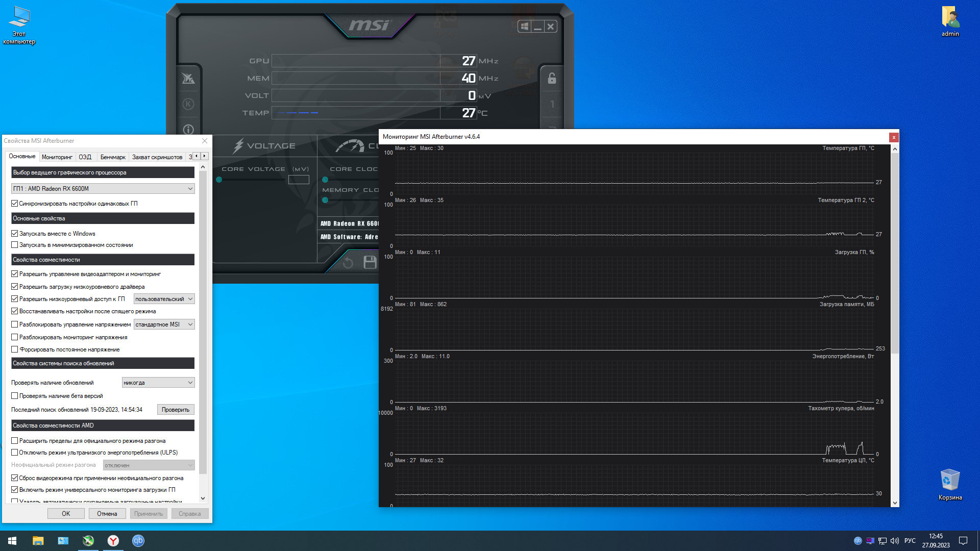Click the Отмена button
This screenshot has width=980, height=551.
click(107, 514)
